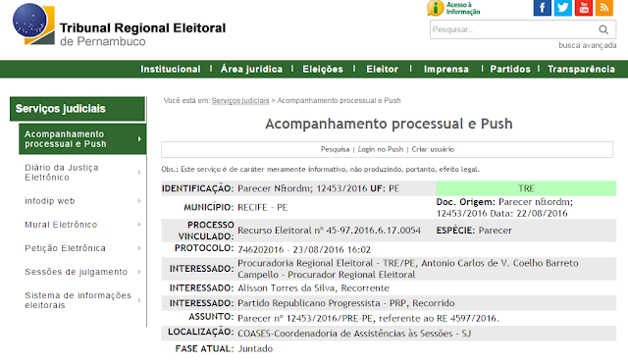Open Sessões de julgamento sidebar item
The height and width of the screenshot is (364, 628).
coord(77,272)
